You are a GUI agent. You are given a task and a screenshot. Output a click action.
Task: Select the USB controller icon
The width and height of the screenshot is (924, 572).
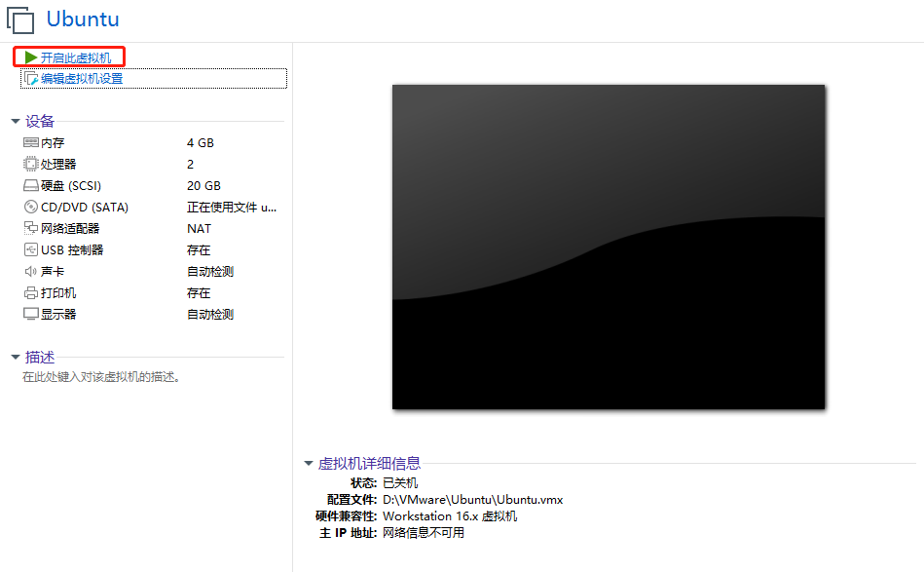pos(30,249)
